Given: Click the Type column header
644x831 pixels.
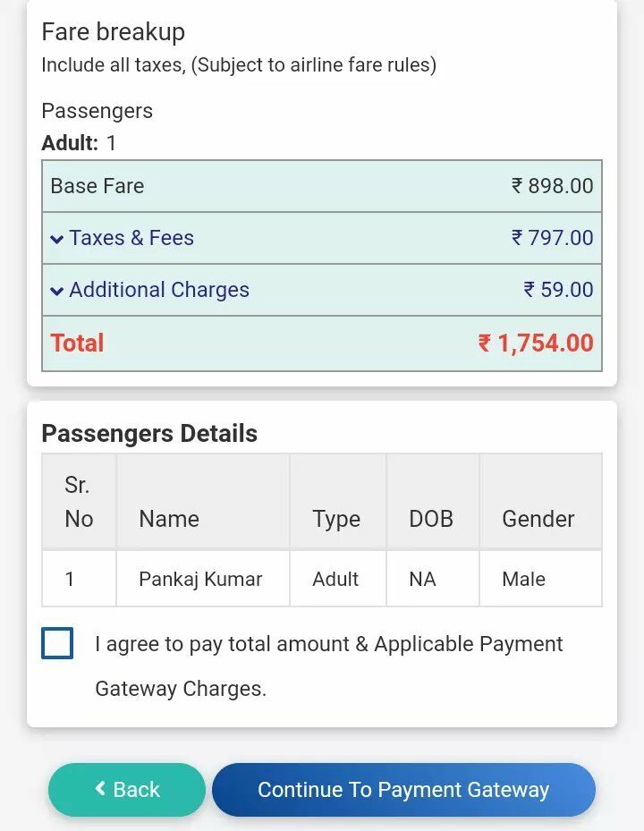Looking at the screenshot, I should tap(336, 519).
